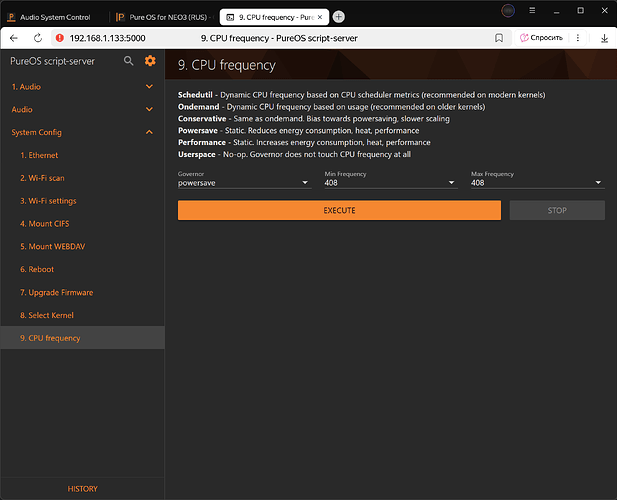Bookmark this page using the bookmark icon

[x=499, y=38]
